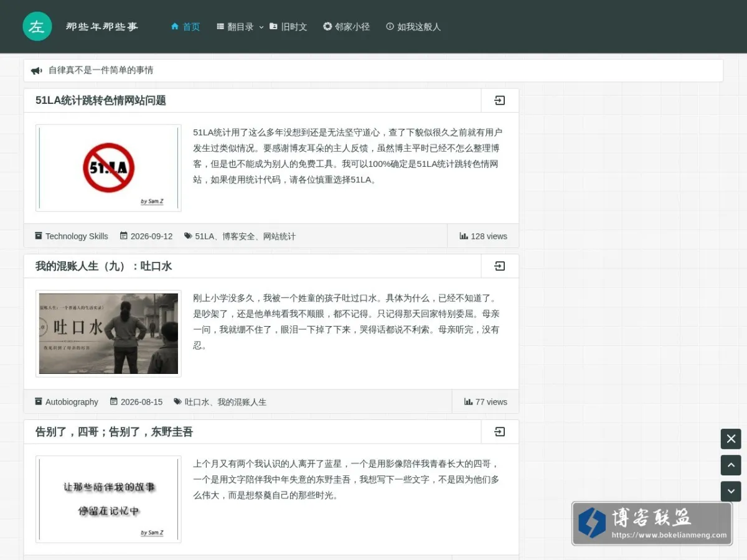Image resolution: width=747 pixels, height=560 pixels.
Task: Click the 那些年那些事 site title
Action: point(102,27)
